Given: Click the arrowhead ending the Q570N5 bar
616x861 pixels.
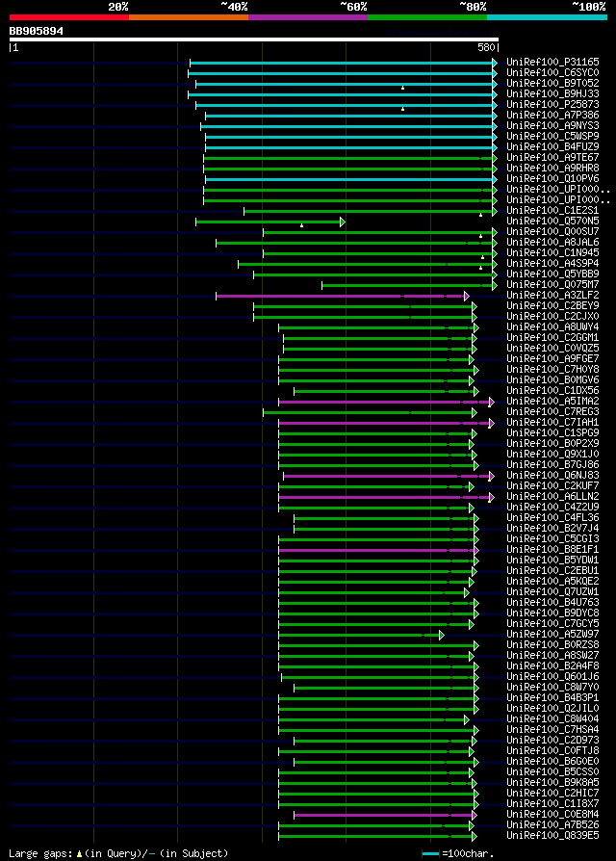Looking at the screenshot, I should (x=343, y=222).
